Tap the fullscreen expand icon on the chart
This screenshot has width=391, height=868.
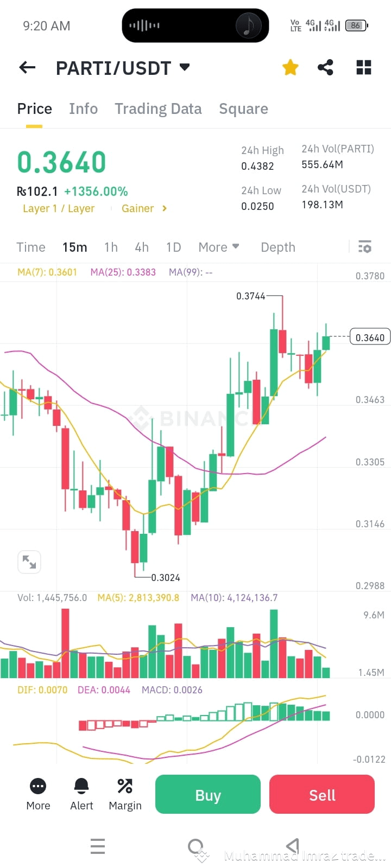coord(29,562)
